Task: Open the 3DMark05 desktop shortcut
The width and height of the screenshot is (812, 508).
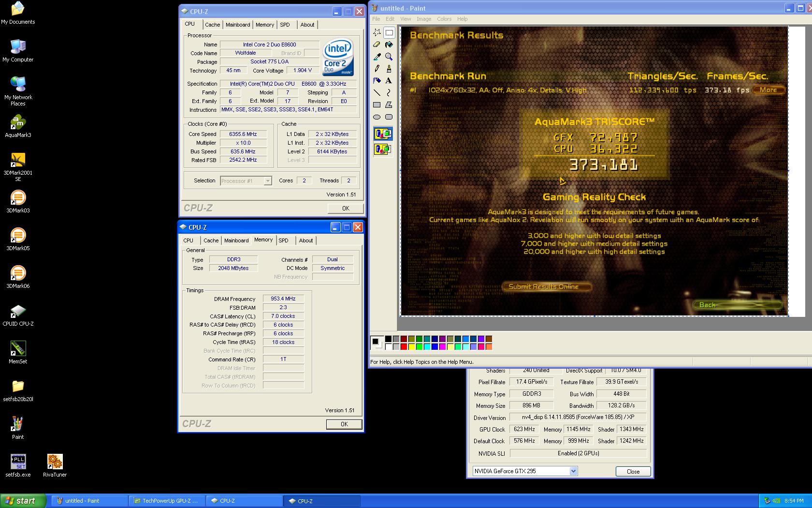Action: coord(18,240)
